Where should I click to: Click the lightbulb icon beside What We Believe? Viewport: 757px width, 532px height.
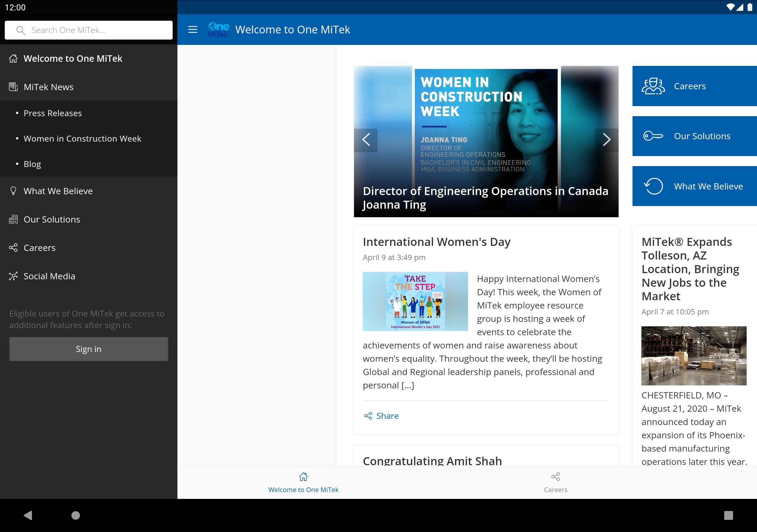pos(13,191)
